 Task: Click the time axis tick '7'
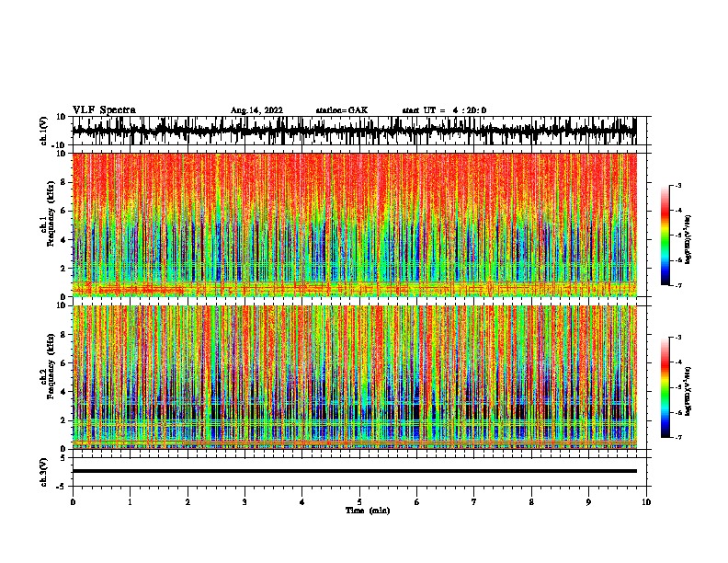tap(474, 502)
